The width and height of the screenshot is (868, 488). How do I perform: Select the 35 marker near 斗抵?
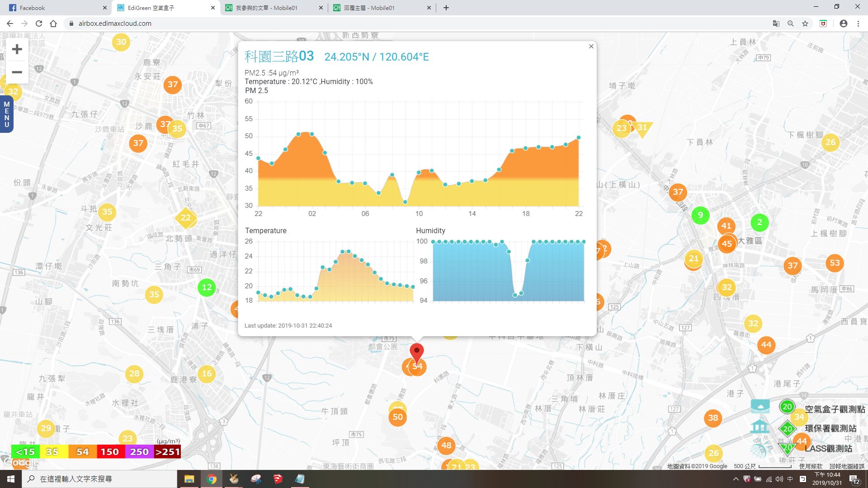(107, 212)
